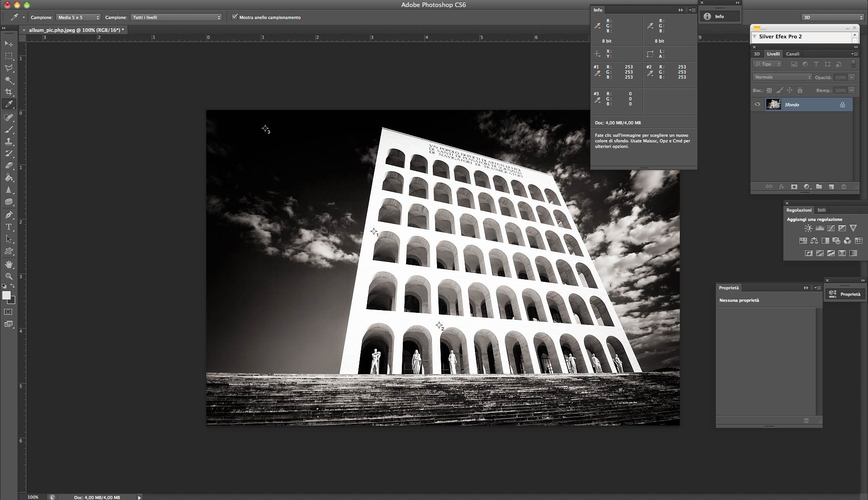Toggle lock all padlock next to Bloc.
Screen dimensions: 868x500
point(800,91)
